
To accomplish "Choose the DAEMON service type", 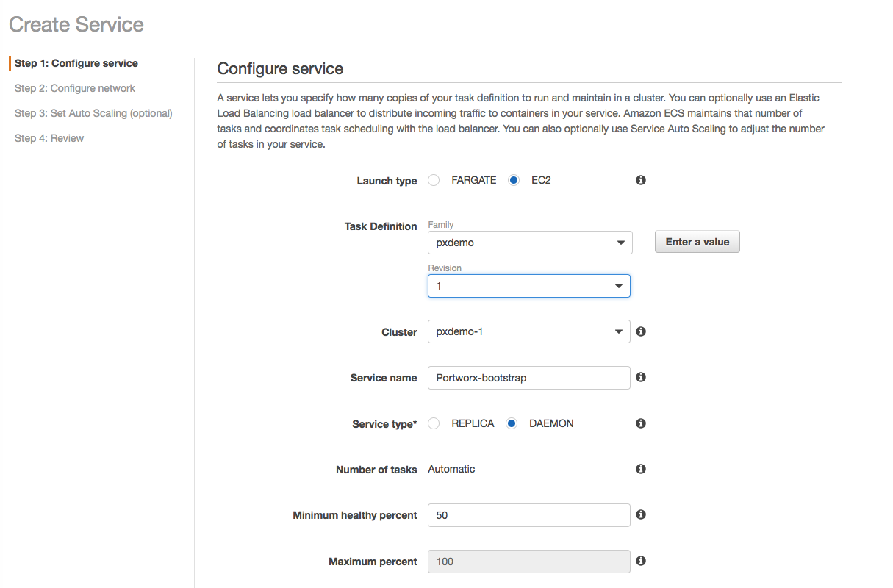I will click(512, 423).
